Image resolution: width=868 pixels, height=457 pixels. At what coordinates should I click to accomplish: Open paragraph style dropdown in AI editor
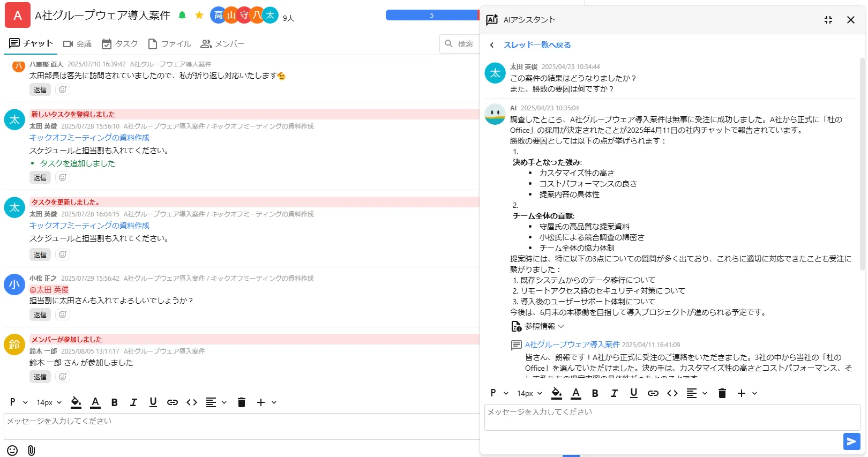[x=499, y=393]
